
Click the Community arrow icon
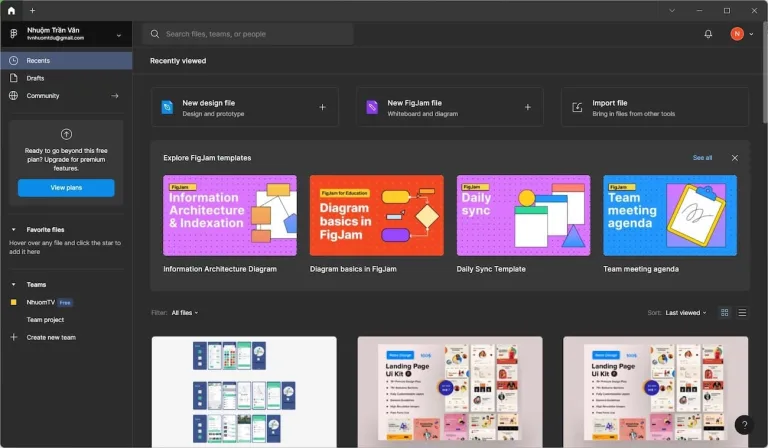coord(115,96)
